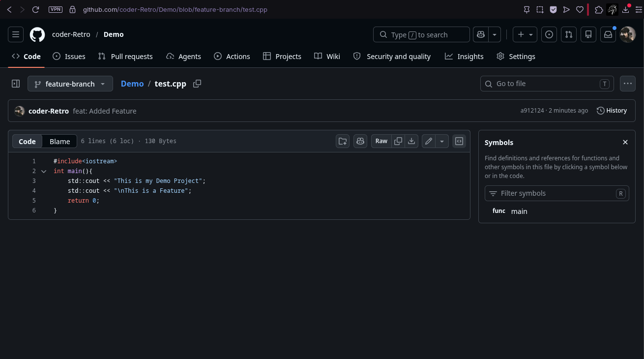Open Copilot chat icon in file toolbar
Screen dimensions: 644x359
tap(360, 141)
